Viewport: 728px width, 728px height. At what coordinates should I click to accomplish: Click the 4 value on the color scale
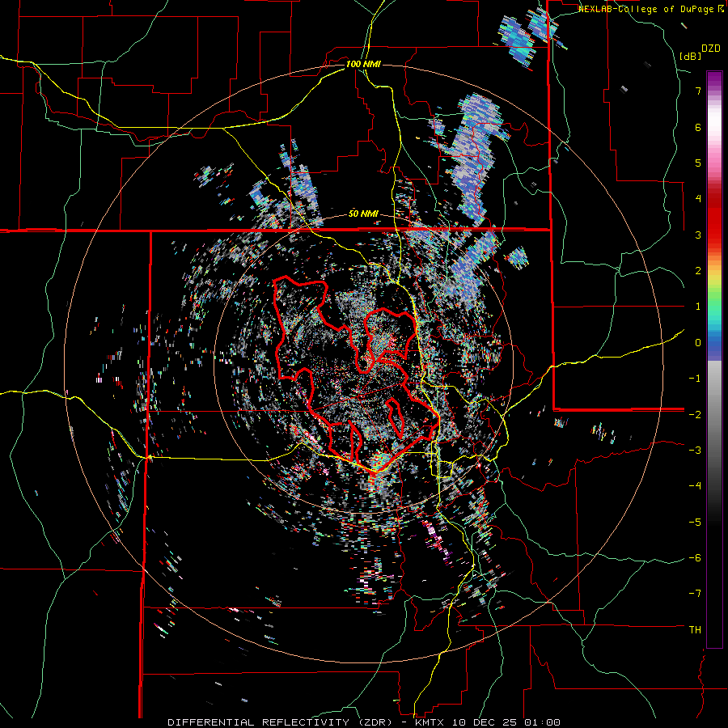698,199
